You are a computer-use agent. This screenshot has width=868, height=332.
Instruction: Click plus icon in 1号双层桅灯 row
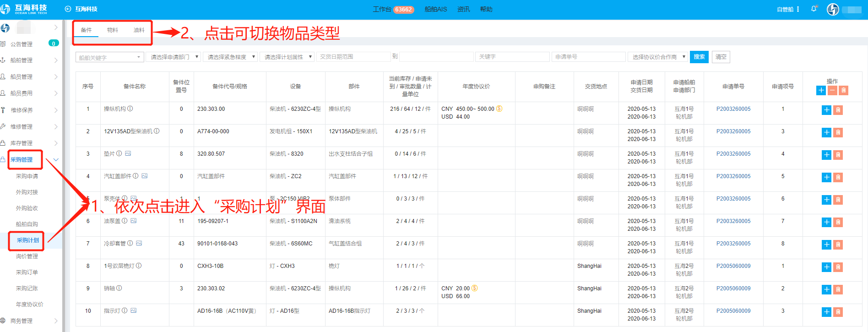[x=826, y=267]
